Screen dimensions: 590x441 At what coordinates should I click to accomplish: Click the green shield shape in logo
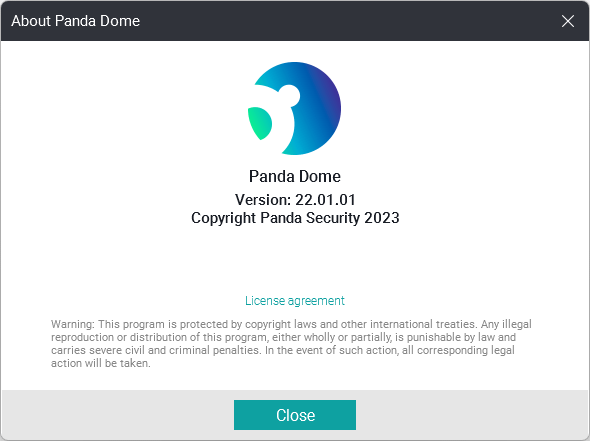pyautogui.click(x=260, y=123)
